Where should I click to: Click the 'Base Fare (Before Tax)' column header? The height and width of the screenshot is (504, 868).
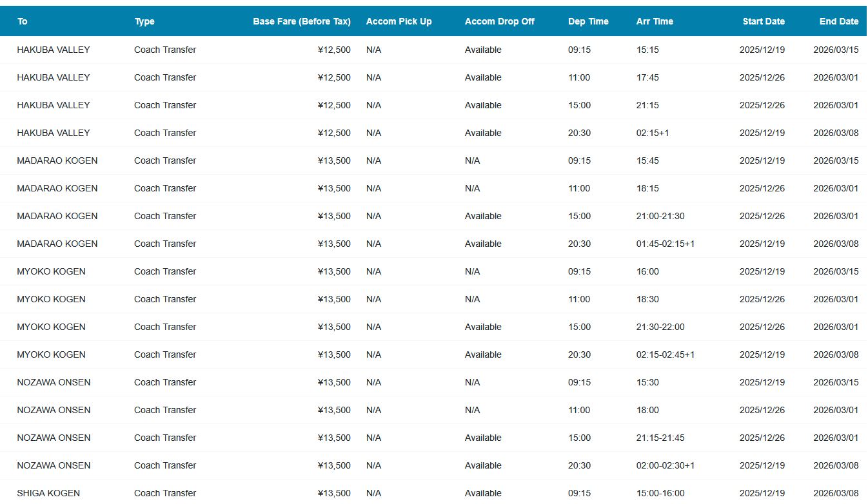(302, 21)
